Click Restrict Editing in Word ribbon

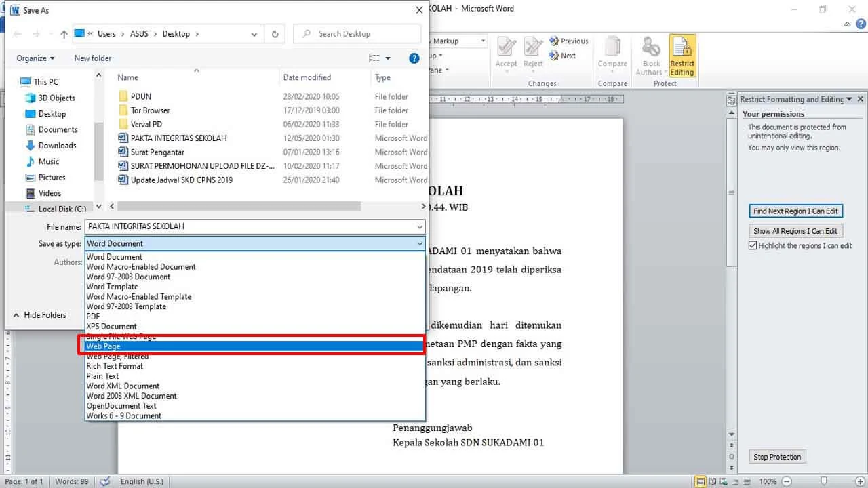tap(682, 56)
